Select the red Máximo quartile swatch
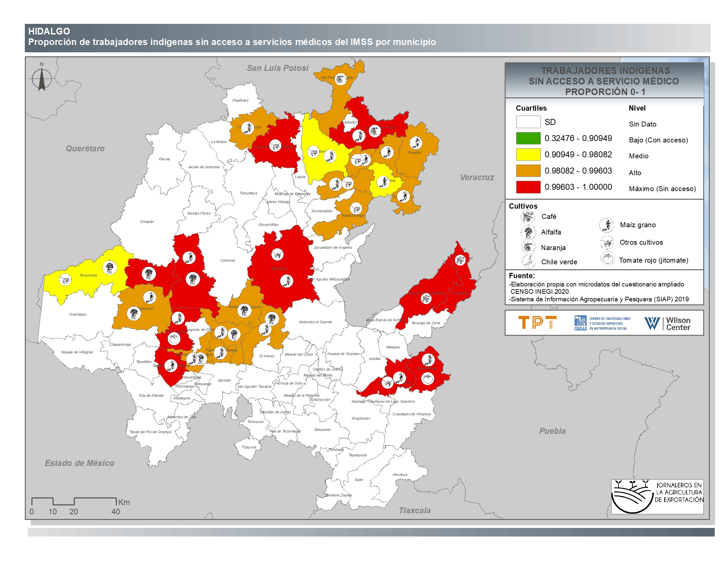 (x=528, y=187)
